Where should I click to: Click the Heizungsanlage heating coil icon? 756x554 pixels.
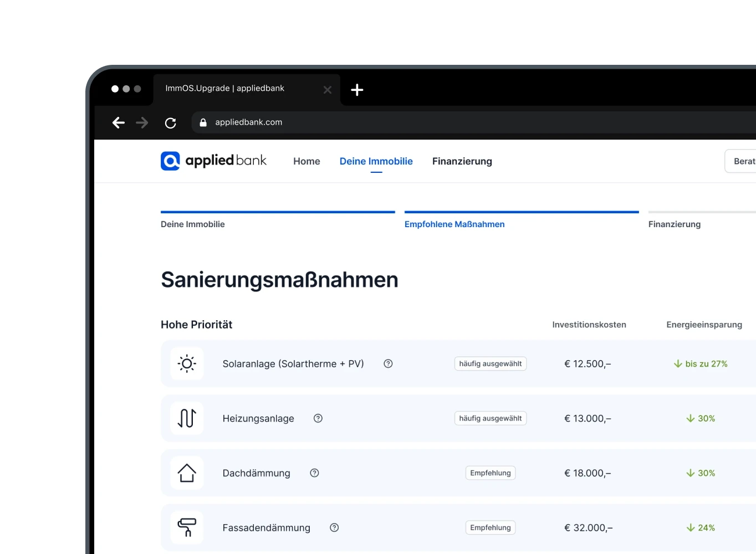(x=187, y=418)
